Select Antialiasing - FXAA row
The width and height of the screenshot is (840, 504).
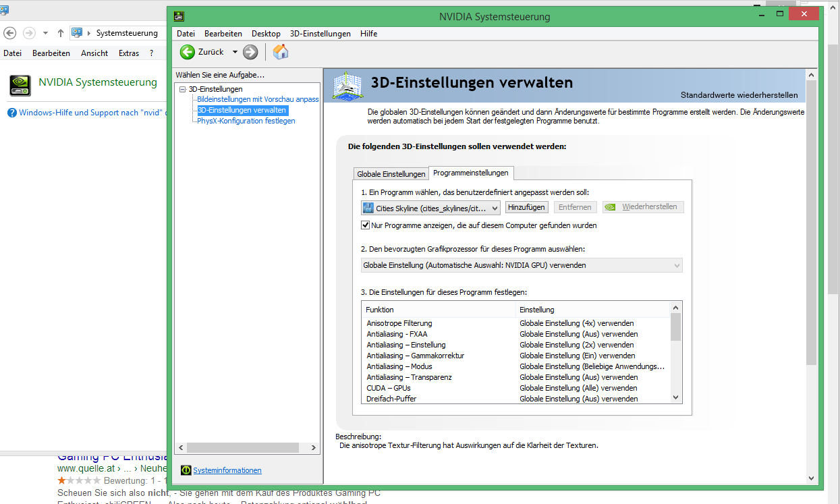pyautogui.click(x=515, y=334)
